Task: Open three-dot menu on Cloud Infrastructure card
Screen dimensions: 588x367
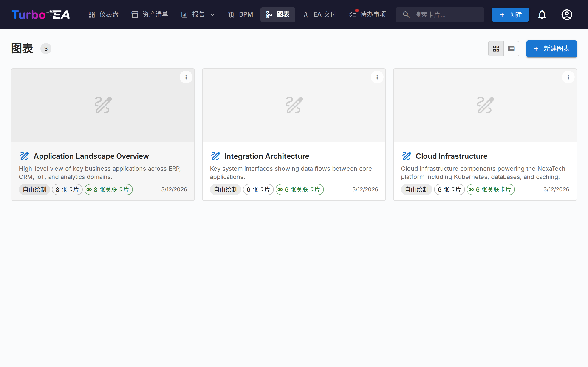Action: click(568, 77)
